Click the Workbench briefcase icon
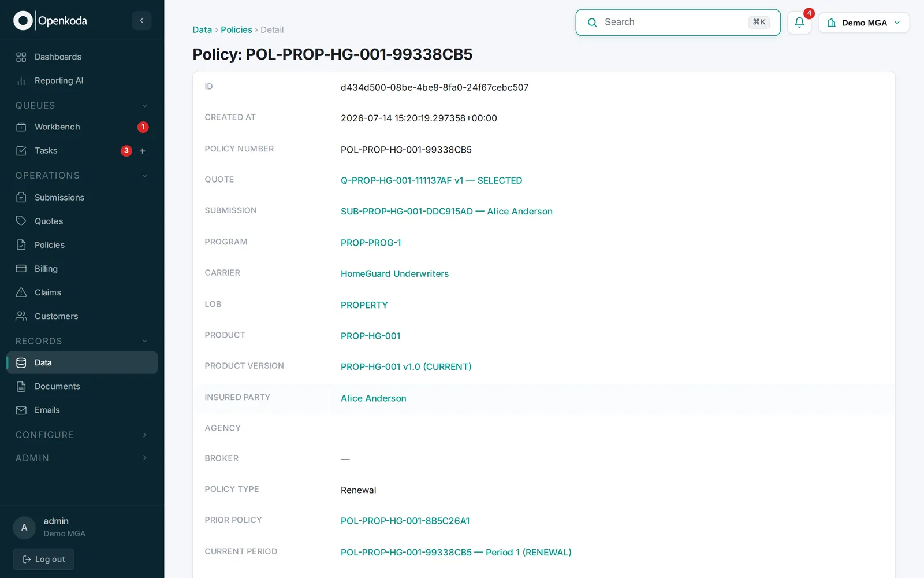924x578 pixels. click(21, 127)
